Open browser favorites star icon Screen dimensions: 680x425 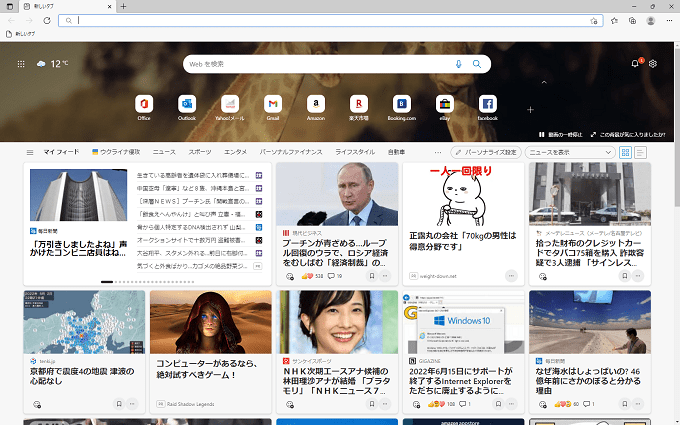pyautogui.click(x=614, y=20)
